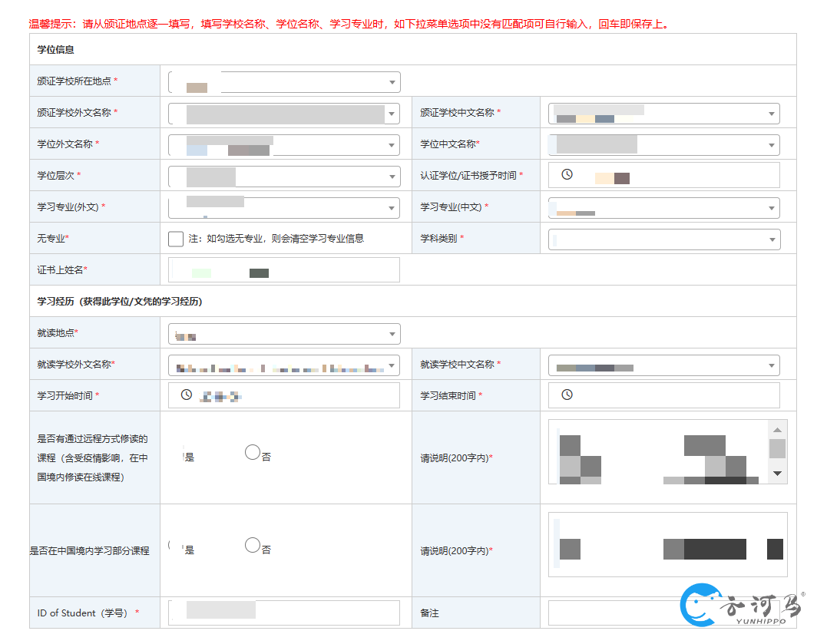Open the 就读学校外文名称 dropdown
Image resolution: width=827 pixels, height=644 pixels.
(284, 365)
